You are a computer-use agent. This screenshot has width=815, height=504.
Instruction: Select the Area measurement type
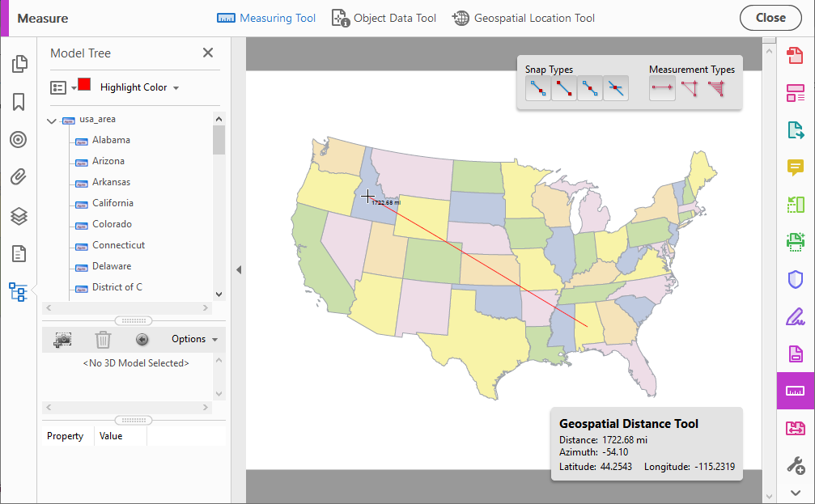coord(717,88)
